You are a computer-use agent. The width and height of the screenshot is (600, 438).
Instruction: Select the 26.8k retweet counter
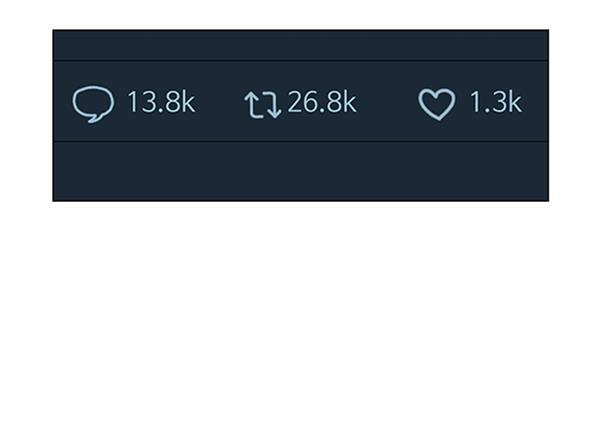coord(322,102)
